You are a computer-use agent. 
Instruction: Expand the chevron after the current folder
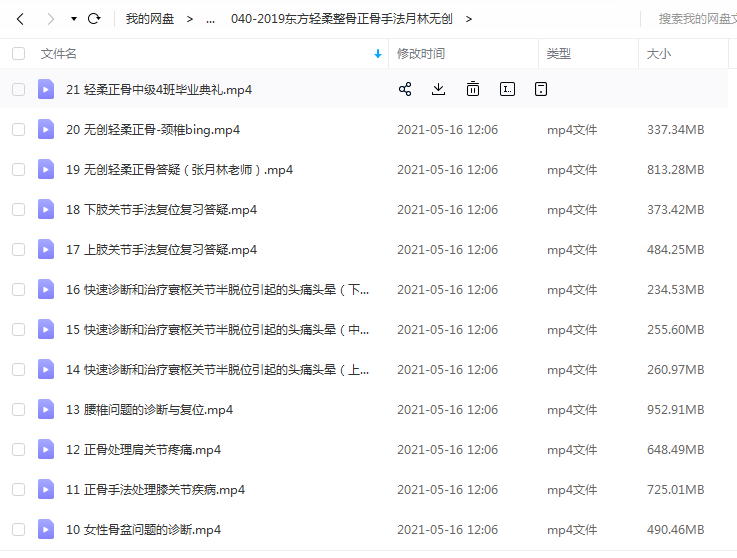tap(469, 19)
